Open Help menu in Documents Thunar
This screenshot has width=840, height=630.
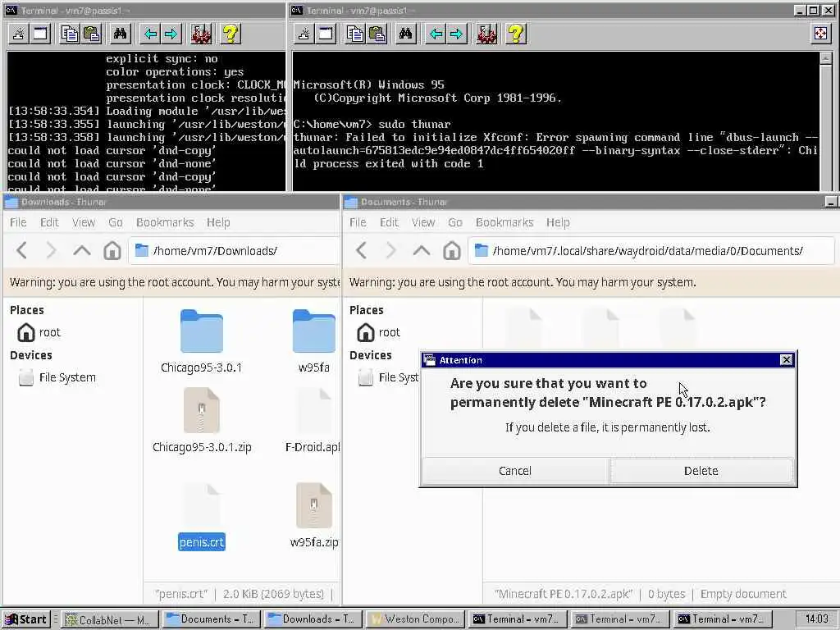[x=558, y=222]
